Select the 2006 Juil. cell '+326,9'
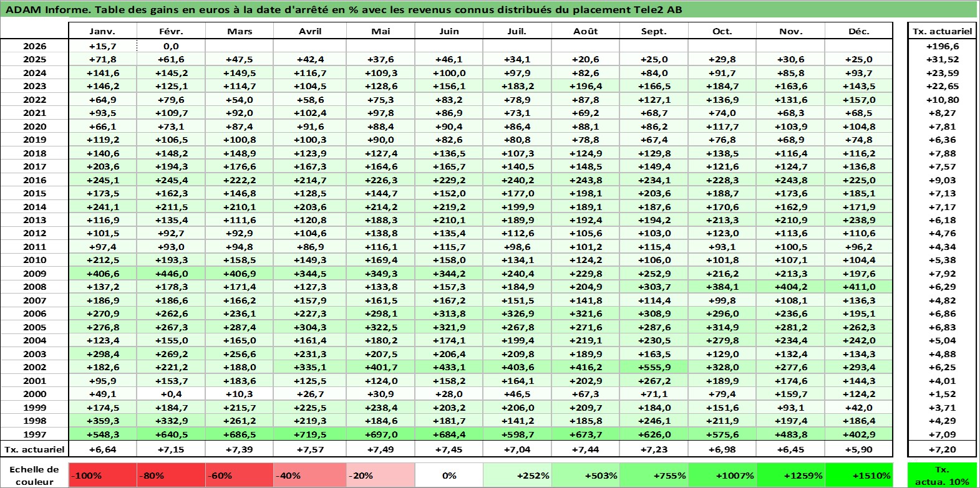Image resolution: width=980 pixels, height=488 pixels. click(x=517, y=314)
